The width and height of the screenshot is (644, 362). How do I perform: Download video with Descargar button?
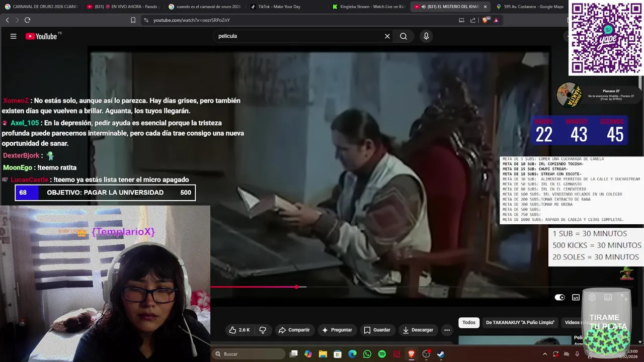pos(418,330)
